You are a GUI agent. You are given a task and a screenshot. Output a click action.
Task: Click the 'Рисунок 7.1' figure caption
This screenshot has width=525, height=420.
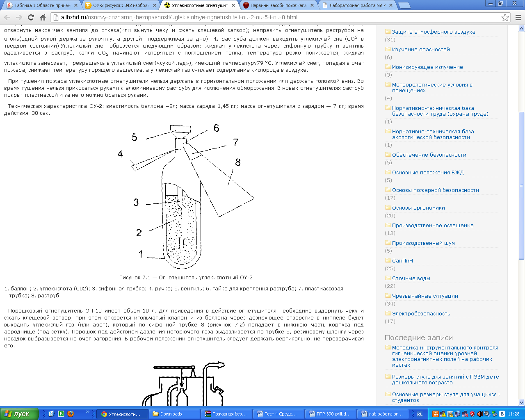[x=186, y=277]
